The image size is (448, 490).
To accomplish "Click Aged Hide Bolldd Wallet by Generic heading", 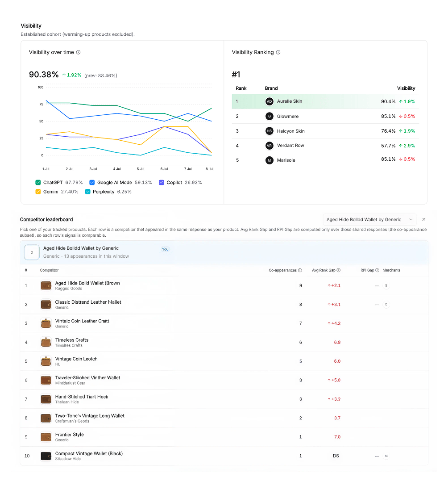I will pyautogui.click(x=81, y=248).
